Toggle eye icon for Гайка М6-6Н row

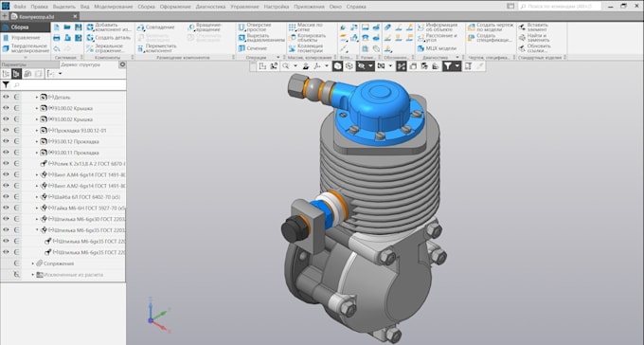6,209
